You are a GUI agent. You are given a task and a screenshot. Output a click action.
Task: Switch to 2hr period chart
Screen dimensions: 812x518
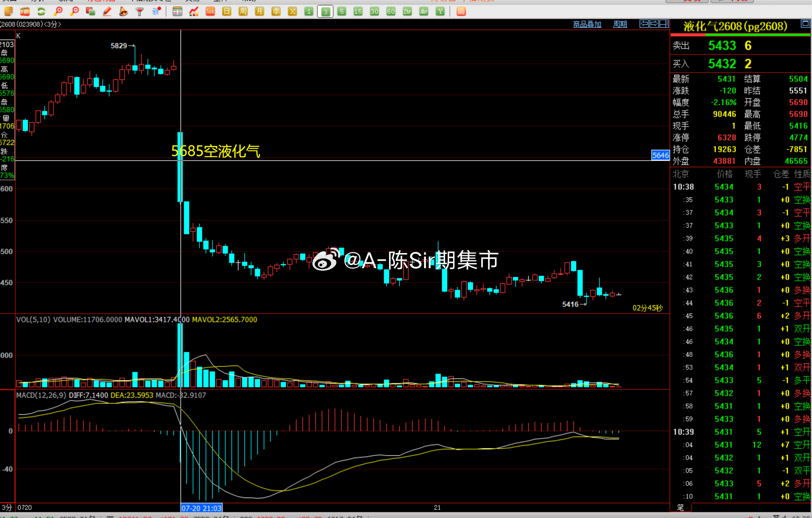tap(407, 11)
